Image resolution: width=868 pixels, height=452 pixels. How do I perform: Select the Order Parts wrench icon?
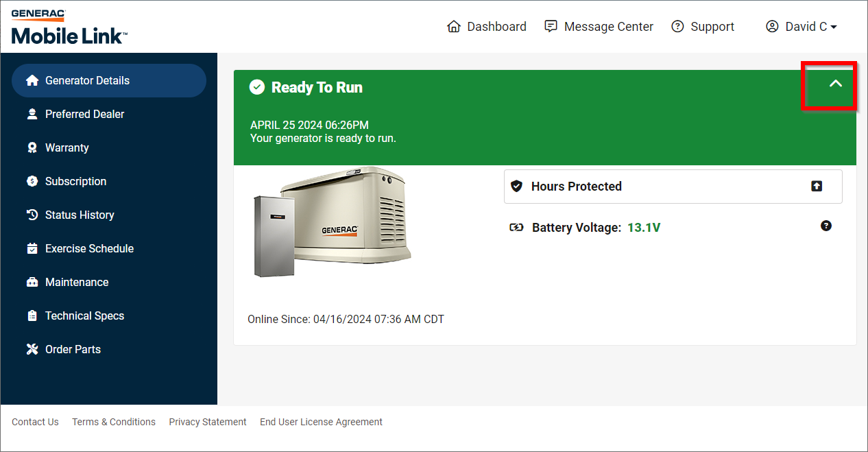[32, 349]
